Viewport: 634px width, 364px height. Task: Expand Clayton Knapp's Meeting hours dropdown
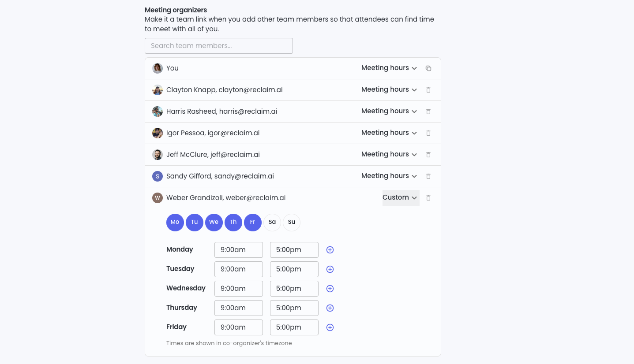click(389, 89)
